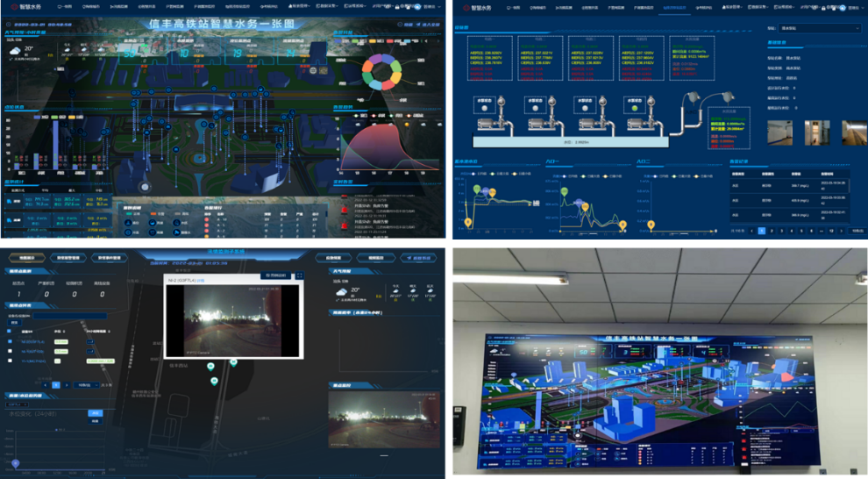Click the blue button beside fullscreen on the camera popup
Viewport: 868px width, 479px height.
(x=275, y=275)
